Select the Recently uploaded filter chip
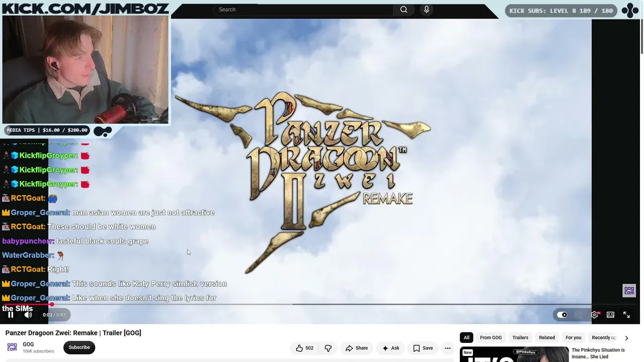 point(603,338)
